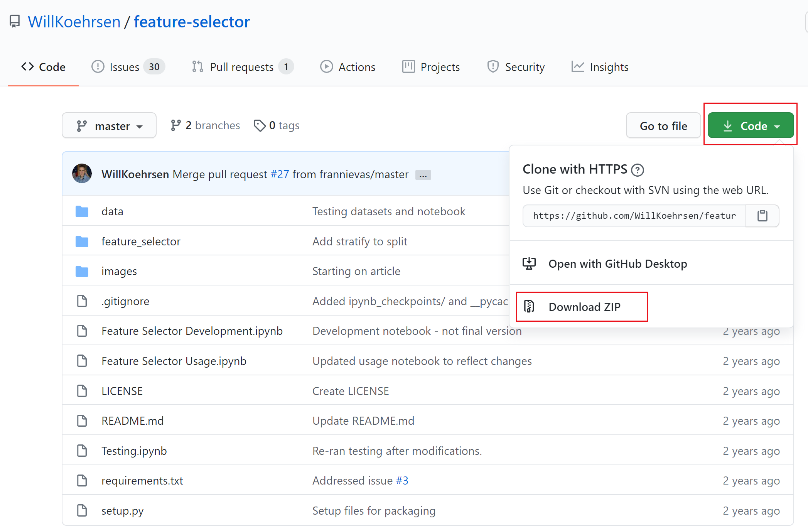Screen dimensions: 808x532
Task: Click help icon beside Clone with HTTPS
Action: pyautogui.click(x=637, y=170)
